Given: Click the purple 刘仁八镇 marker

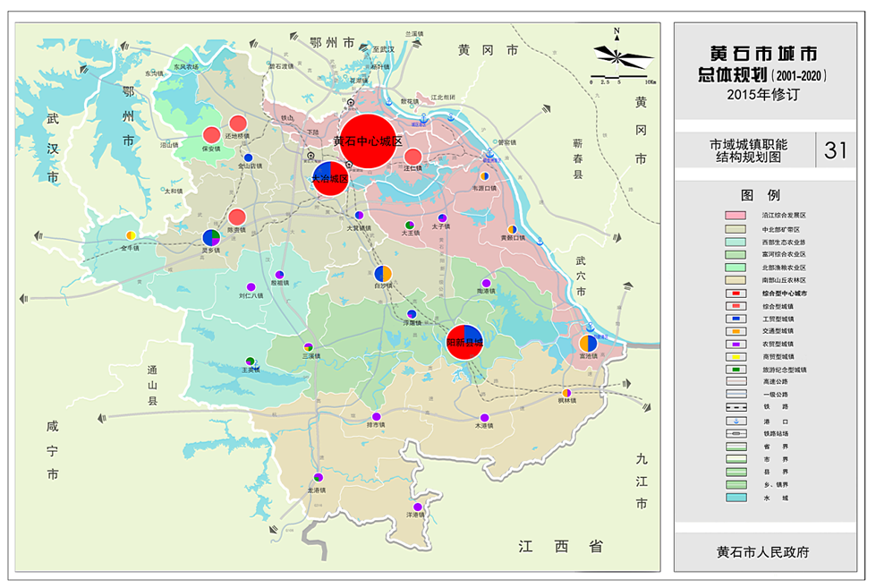Looking at the screenshot, I should coord(251,287).
